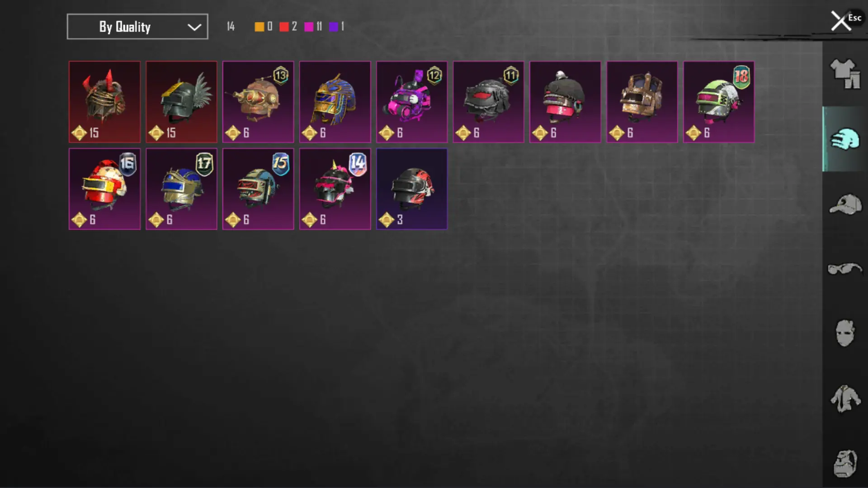Pick the helmet with badge 18
This screenshot has height=488, width=868.
click(719, 102)
